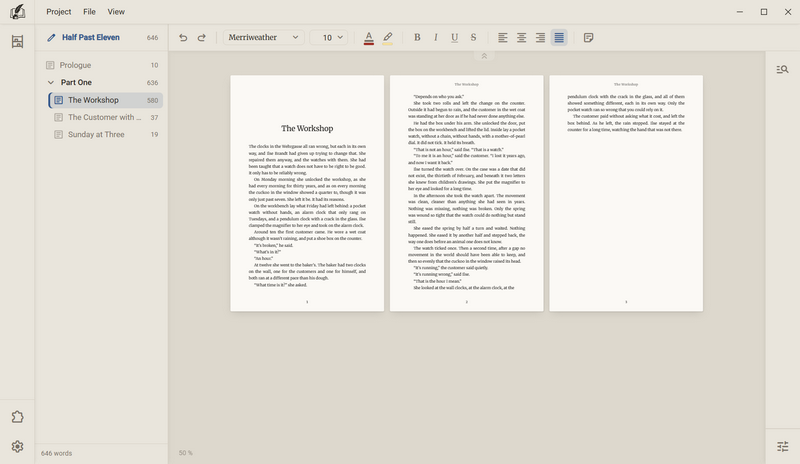800x464 pixels.
Task: Click the second page of the manuscript
Action: (466, 193)
